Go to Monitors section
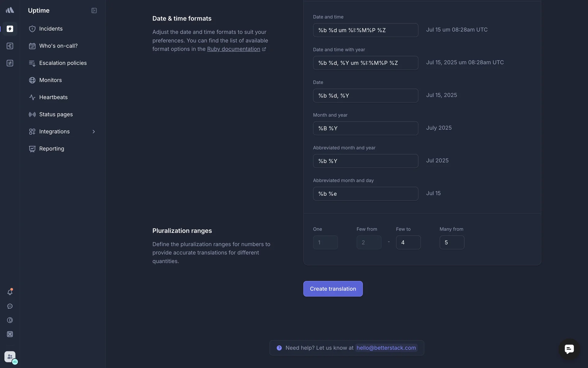 [x=51, y=80]
